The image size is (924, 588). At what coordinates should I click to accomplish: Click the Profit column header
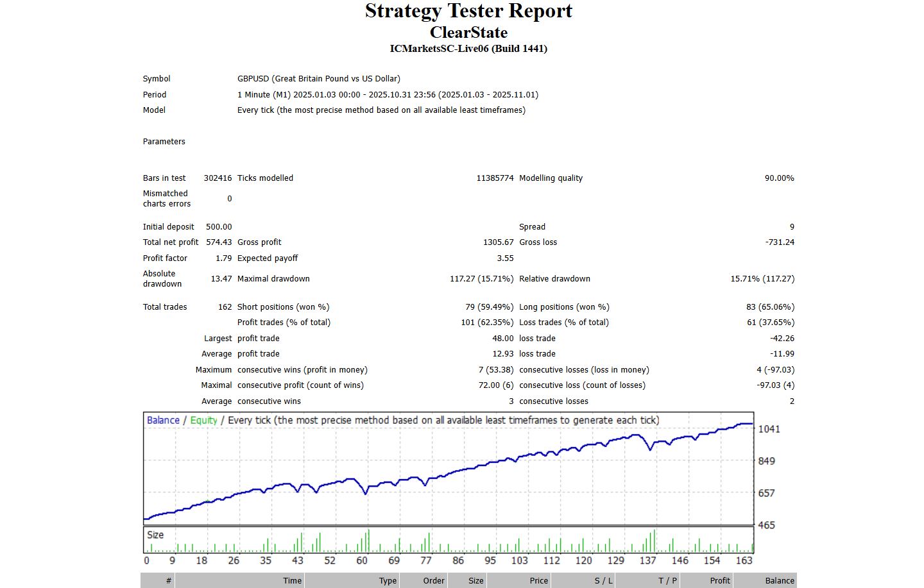pos(719,581)
